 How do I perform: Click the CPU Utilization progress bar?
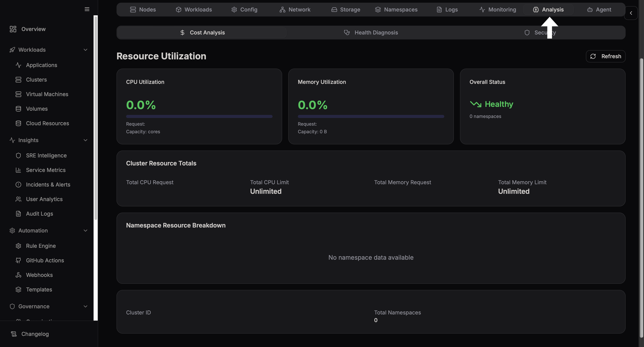pyautogui.click(x=199, y=116)
